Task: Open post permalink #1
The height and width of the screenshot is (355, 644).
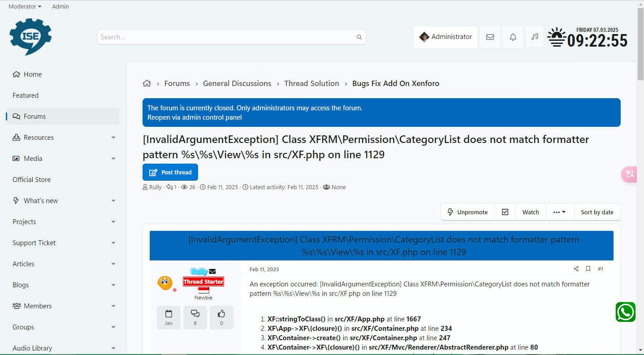Action: coord(601,269)
